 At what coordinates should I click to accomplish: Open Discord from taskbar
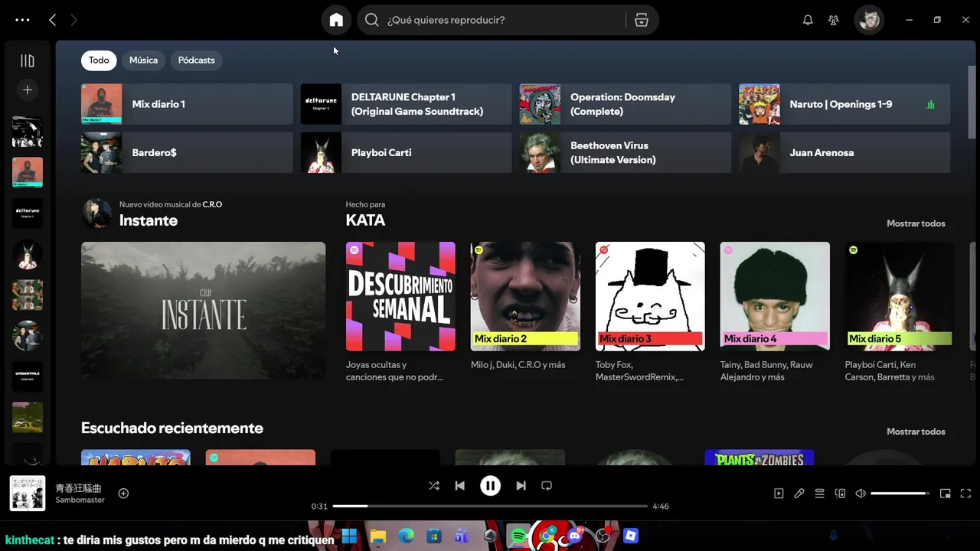[574, 536]
